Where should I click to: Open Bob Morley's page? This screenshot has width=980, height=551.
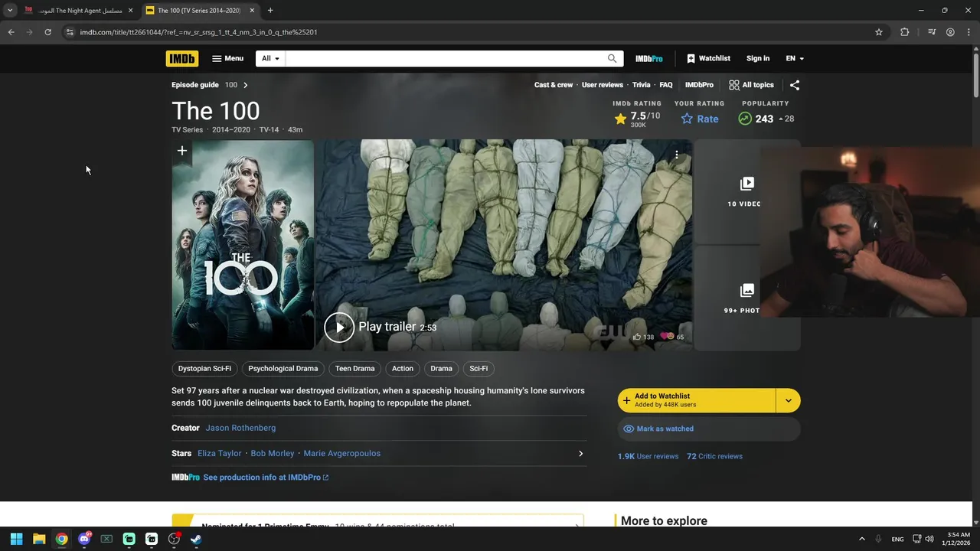pyautogui.click(x=273, y=453)
